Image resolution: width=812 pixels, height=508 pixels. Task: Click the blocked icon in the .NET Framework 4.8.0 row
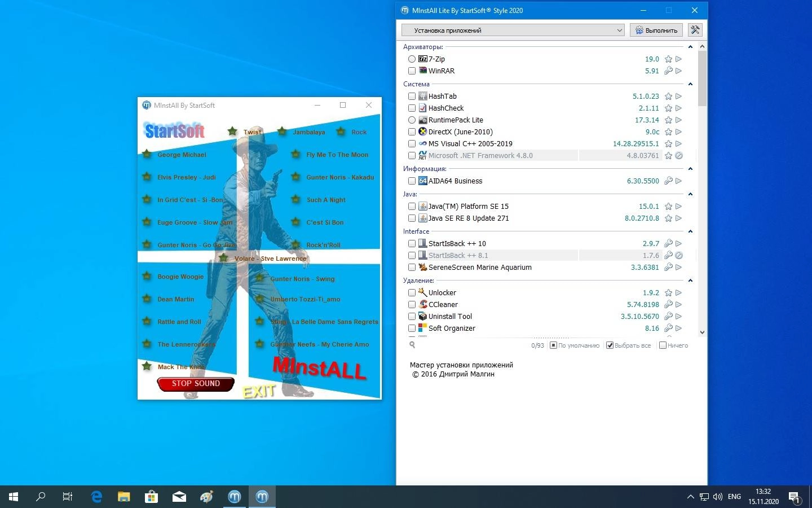679,156
